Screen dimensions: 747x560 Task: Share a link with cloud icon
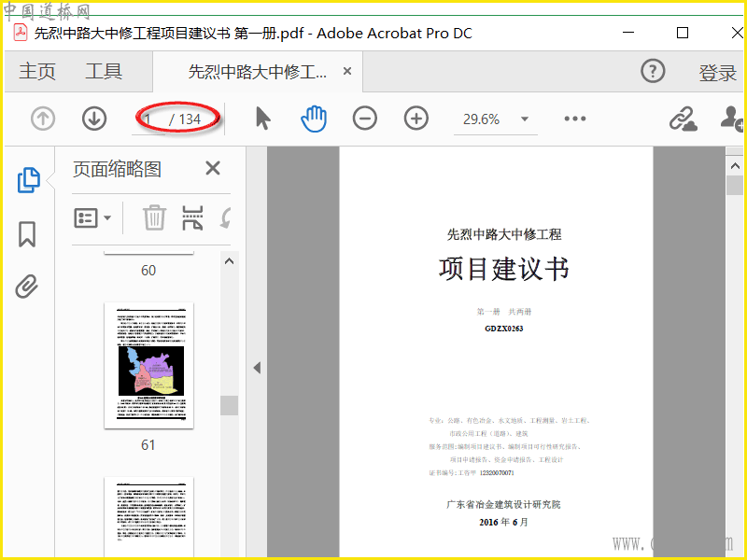(x=684, y=119)
